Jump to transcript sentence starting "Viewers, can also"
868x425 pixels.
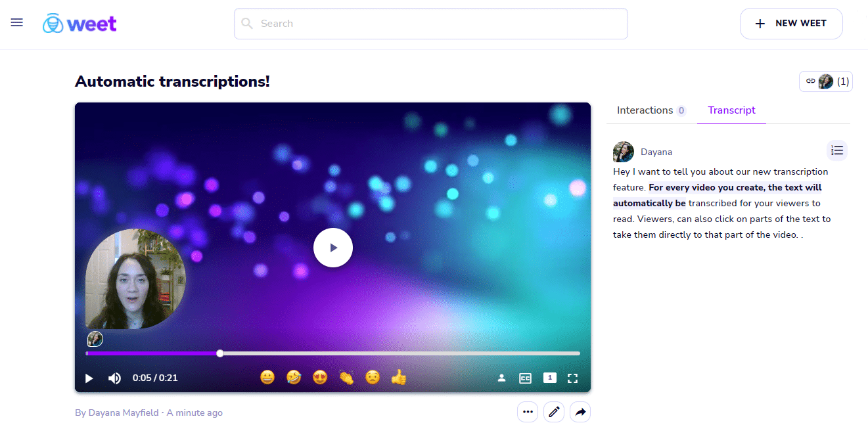722,227
